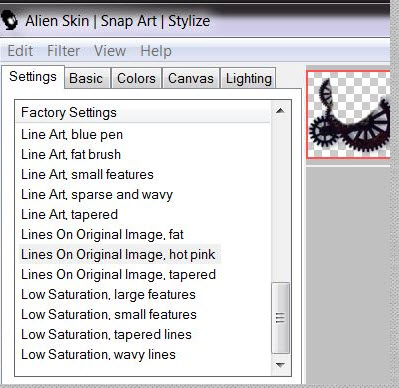Image resolution: width=399 pixels, height=388 pixels.
Task: Click the settings list scroll up arrow
Action: coord(280,110)
